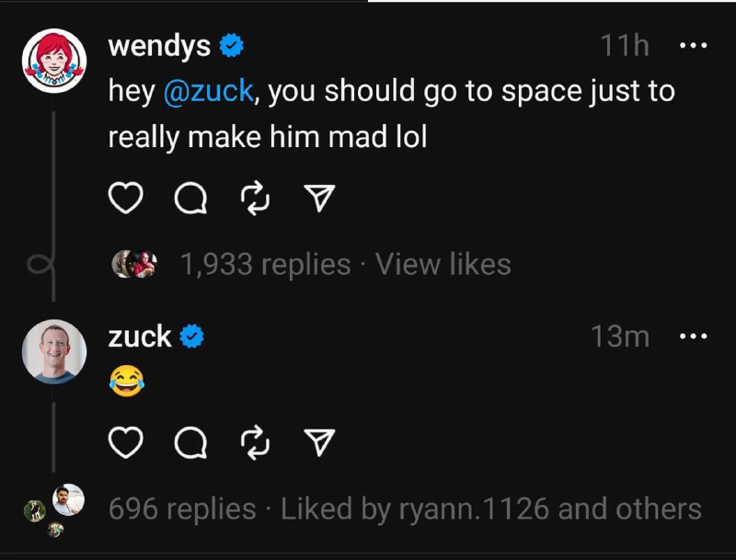The image size is (736, 560).
Task: Open View likes for wendys post
Action: (x=443, y=265)
